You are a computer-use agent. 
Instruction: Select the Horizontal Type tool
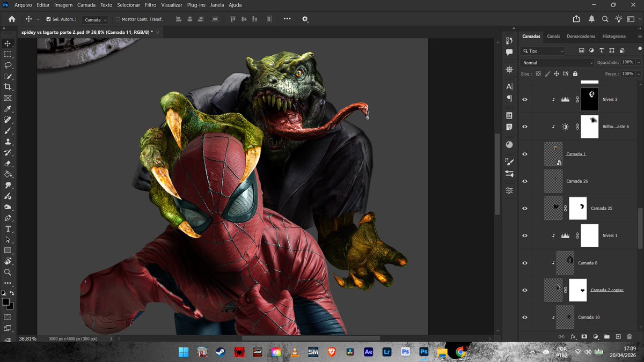click(x=8, y=229)
